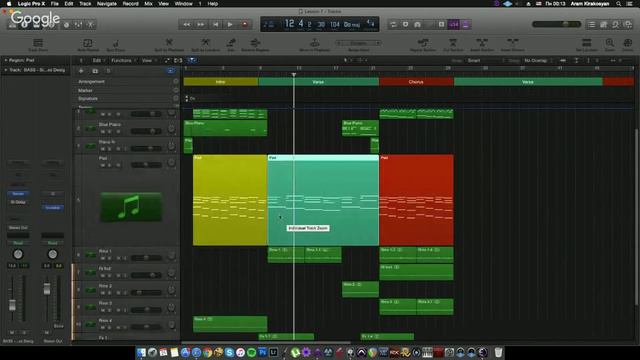Click the Insert Section toolbar icon
The height and width of the screenshot is (360, 640).
pyautogui.click(x=482, y=44)
